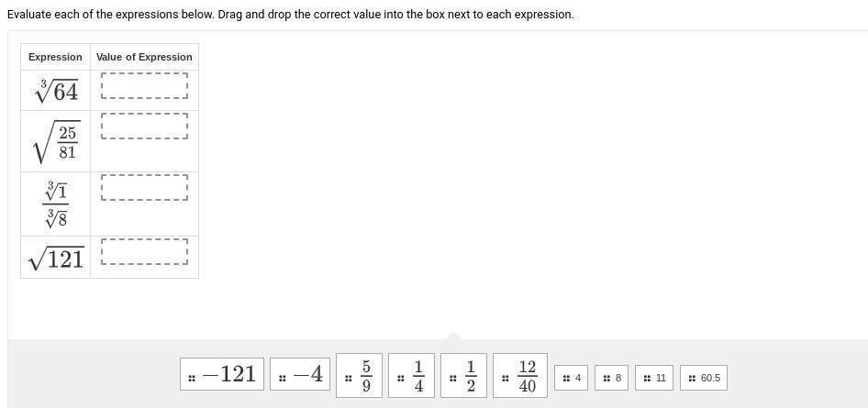The width and height of the screenshot is (868, 408).
Task: Select the answer tile labeled 4
Action: coord(572,378)
